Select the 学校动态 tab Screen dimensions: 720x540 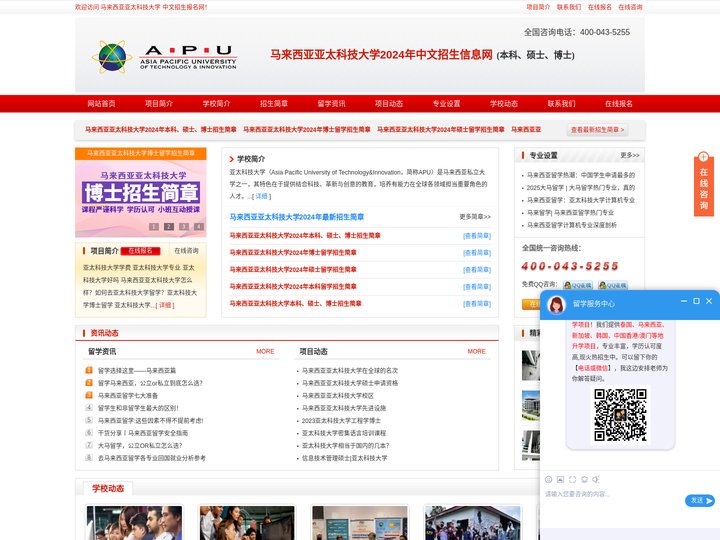coord(108,489)
